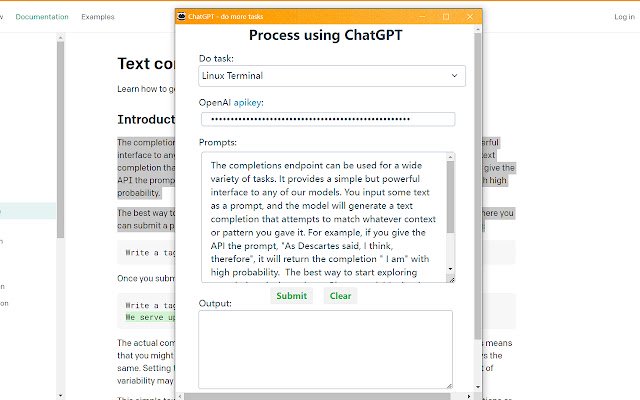
Task: Click the 'Process using ChatGPT' heading
Action: (325, 35)
